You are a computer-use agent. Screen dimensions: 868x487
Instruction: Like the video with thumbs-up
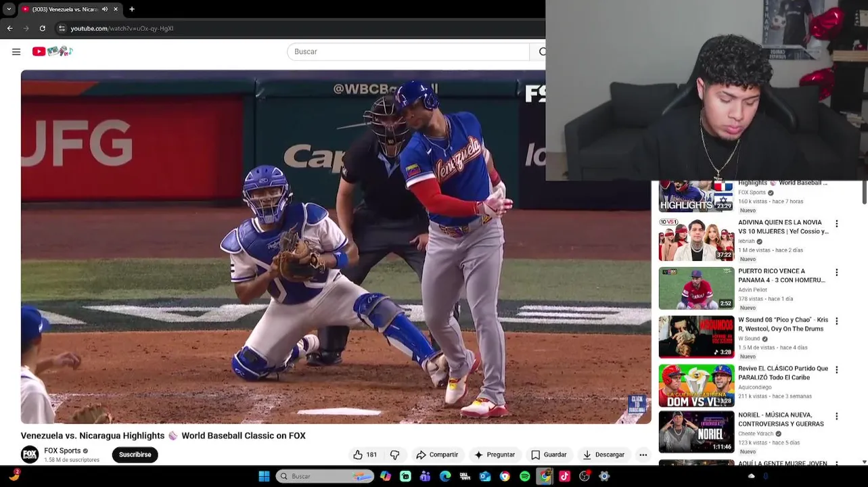click(365, 455)
